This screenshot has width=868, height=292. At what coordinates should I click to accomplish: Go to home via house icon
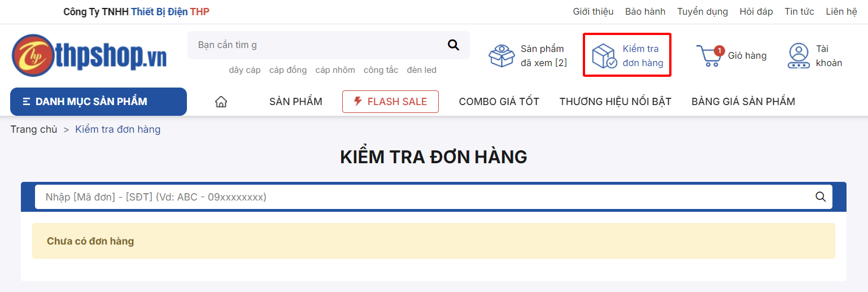pyautogui.click(x=221, y=102)
